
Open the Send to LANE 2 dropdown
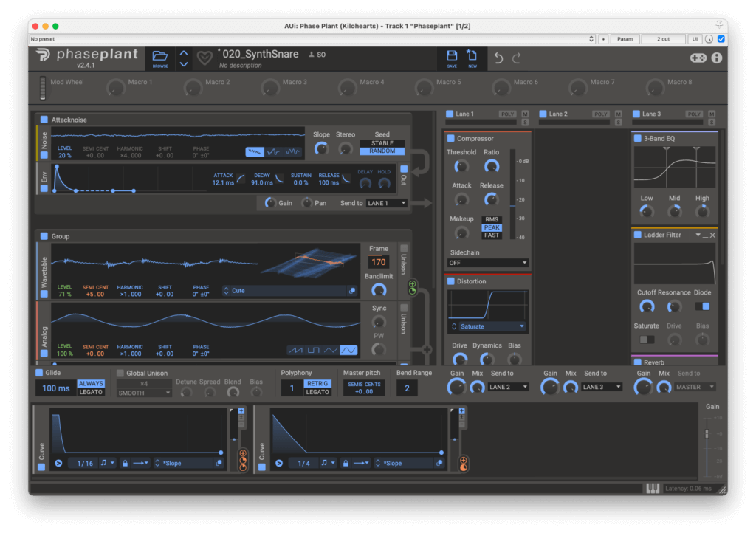pyautogui.click(x=508, y=387)
